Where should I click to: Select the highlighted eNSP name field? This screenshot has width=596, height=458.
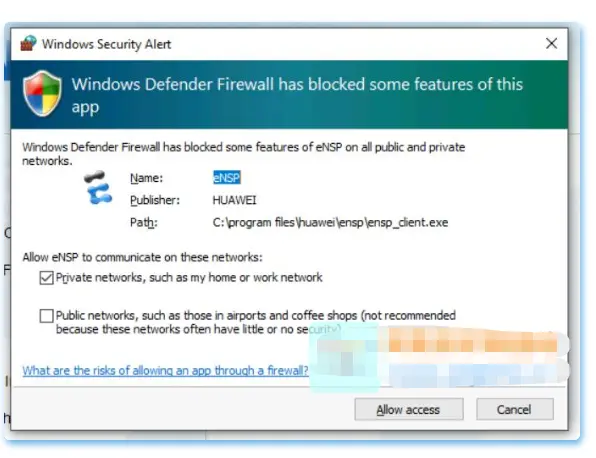coord(227,177)
